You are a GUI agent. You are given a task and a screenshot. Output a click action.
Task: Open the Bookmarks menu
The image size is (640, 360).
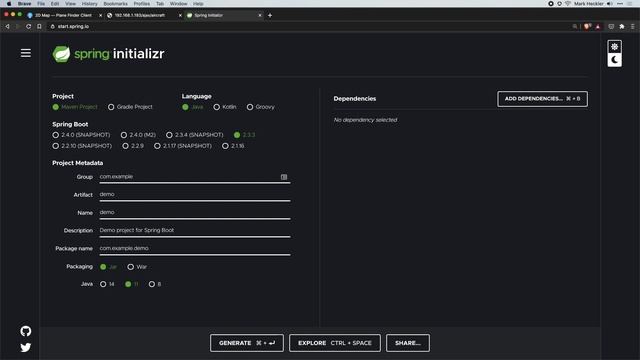coord(116,4)
